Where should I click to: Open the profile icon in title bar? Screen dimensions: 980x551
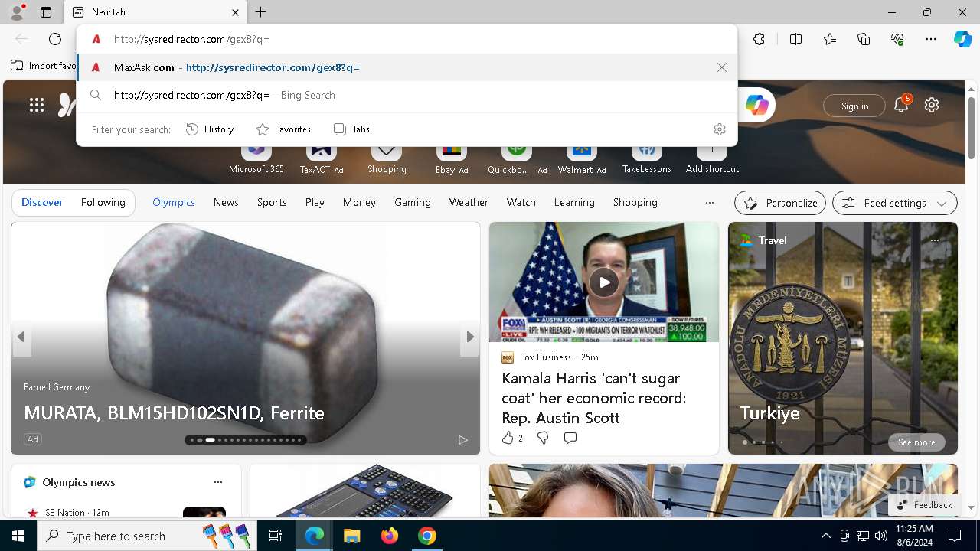16,12
